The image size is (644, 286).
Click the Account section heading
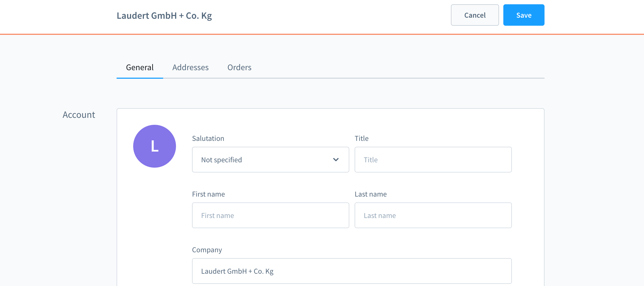tap(79, 115)
